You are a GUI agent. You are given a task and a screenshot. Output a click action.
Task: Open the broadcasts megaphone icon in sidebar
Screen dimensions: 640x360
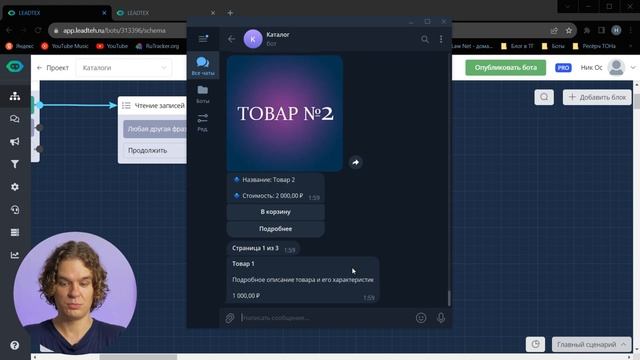[15, 142]
